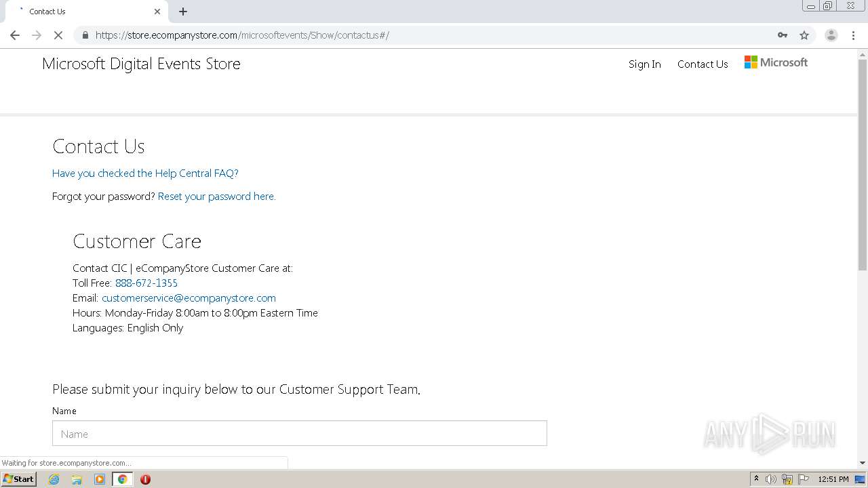Open the Windows Start menu

19,479
